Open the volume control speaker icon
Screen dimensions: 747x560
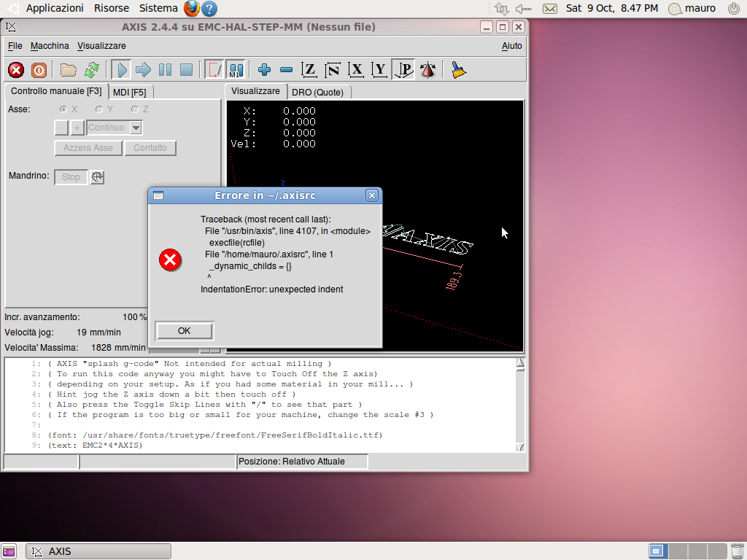[x=524, y=9]
